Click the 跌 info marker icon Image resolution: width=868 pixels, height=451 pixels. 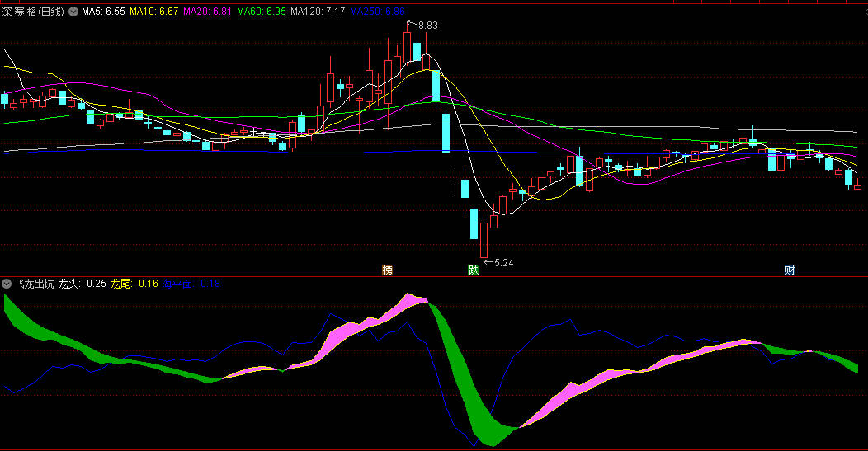point(474,270)
